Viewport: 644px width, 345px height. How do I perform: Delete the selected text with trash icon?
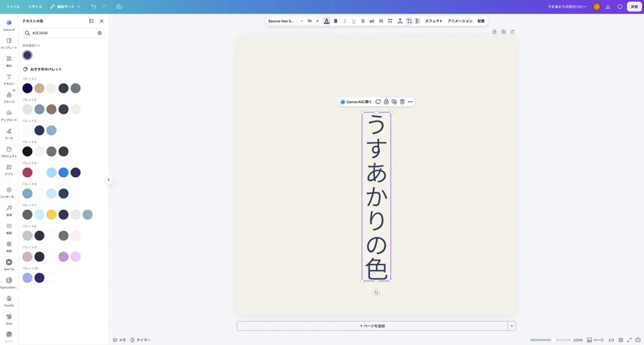pyautogui.click(x=402, y=102)
